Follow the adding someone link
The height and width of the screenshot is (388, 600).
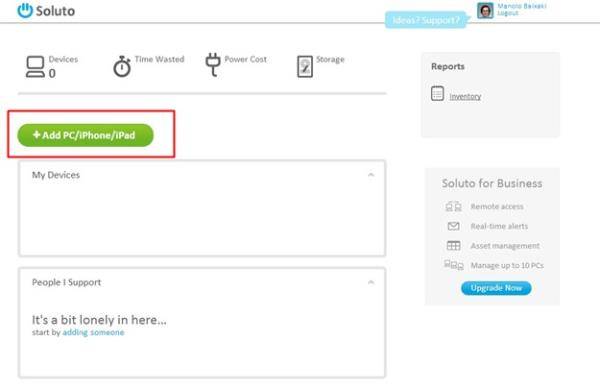coord(93,333)
